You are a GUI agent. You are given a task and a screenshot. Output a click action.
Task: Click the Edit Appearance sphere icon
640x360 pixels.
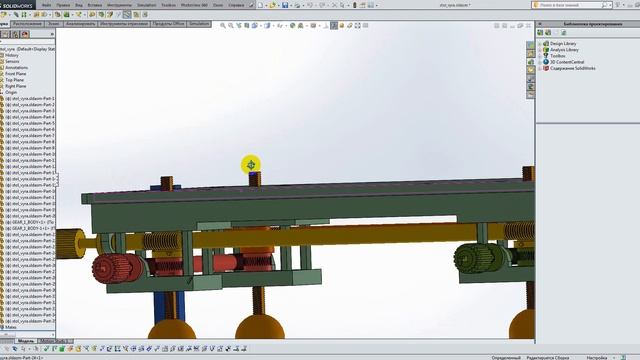point(292,25)
